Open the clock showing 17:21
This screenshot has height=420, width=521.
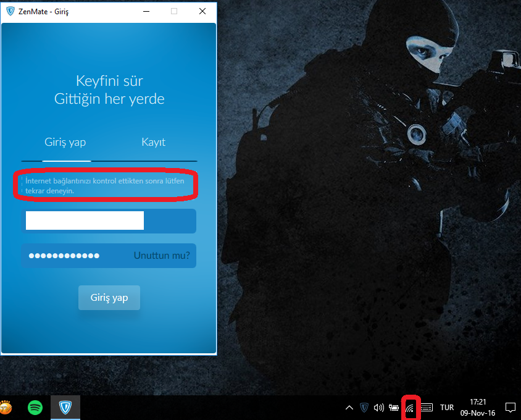[x=478, y=408]
